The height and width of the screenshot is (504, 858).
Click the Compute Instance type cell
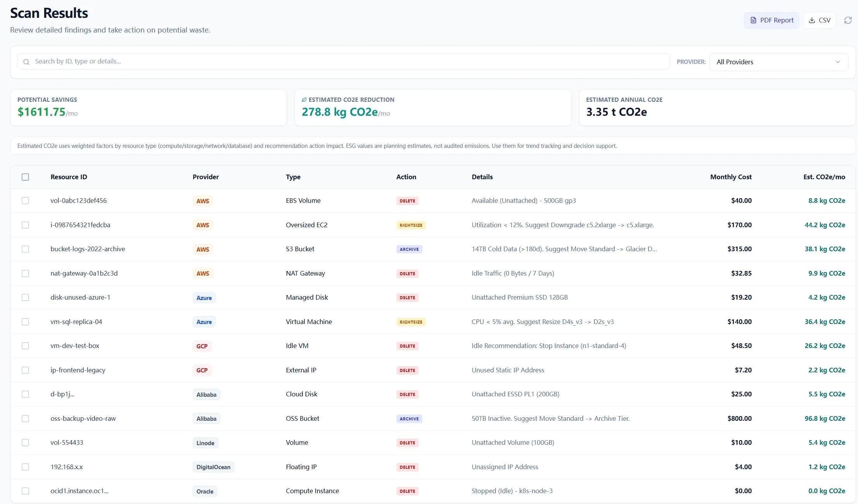point(312,491)
